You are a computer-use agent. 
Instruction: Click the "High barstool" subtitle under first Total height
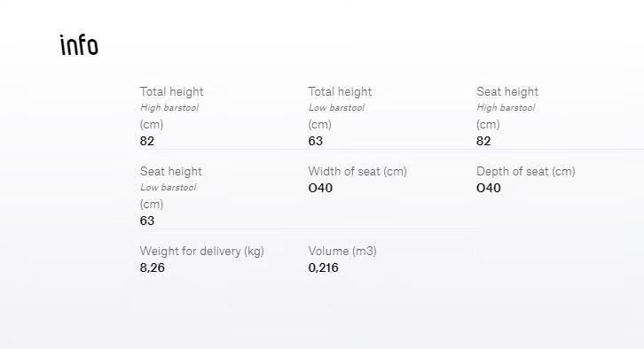click(x=169, y=108)
